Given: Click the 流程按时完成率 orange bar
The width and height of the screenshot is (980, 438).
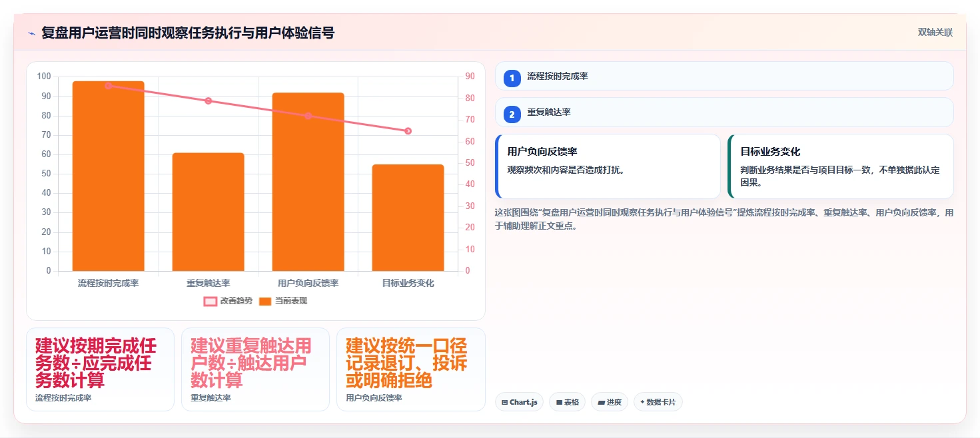Looking at the screenshot, I should click(109, 176).
